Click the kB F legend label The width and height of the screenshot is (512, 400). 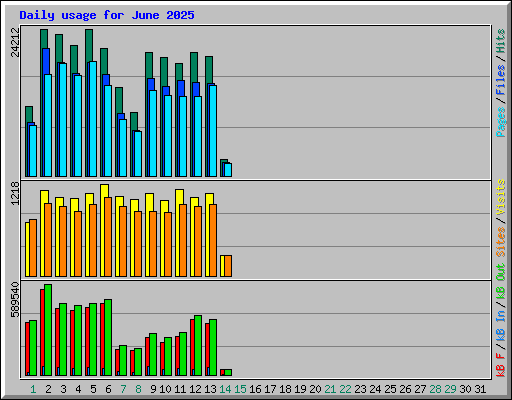500,365
